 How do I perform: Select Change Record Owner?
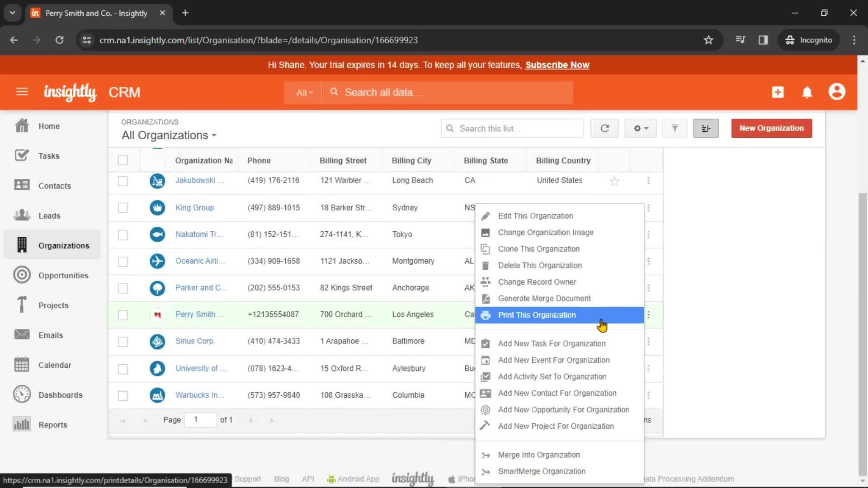pos(559,282)
